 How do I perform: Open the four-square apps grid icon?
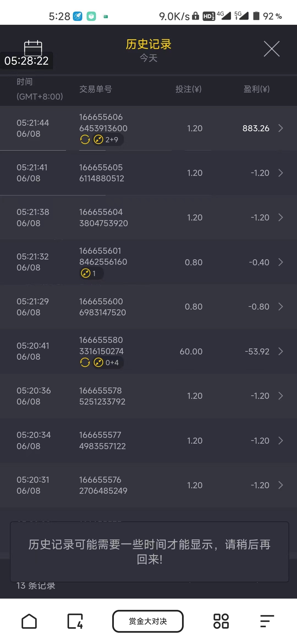(221, 621)
